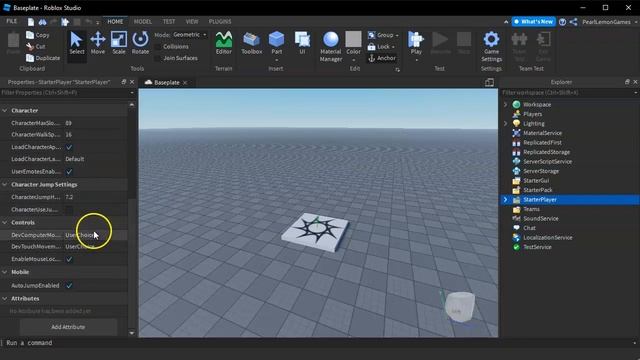640x360 pixels.
Task: Focus the Filter workspace field
Action: [x=567, y=93]
